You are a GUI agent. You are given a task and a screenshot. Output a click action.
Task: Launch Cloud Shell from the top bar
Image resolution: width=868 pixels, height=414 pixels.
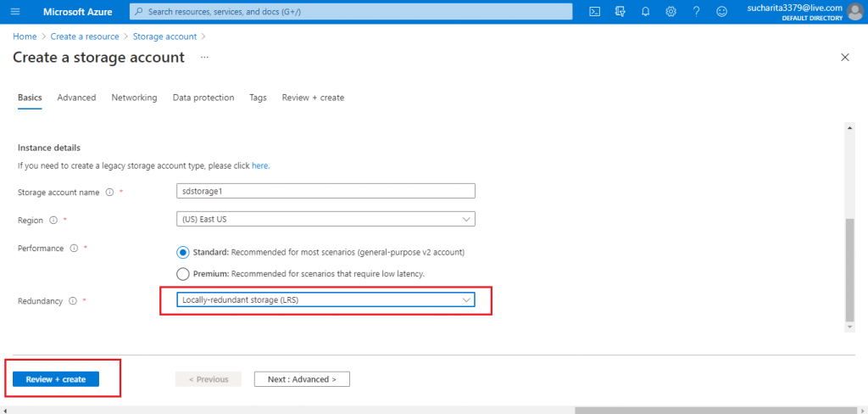tap(595, 12)
